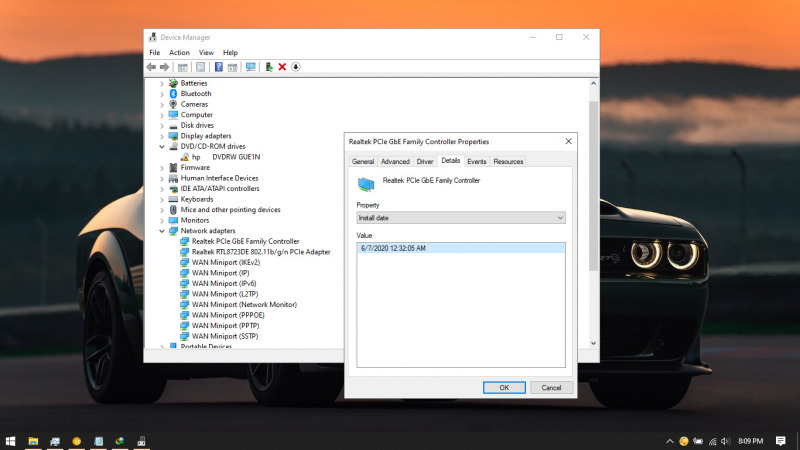Image resolution: width=800 pixels, height=450 pixels.
Task: Select WAN Miniport (Network Monitor) in tree
Action: [244, 305]
